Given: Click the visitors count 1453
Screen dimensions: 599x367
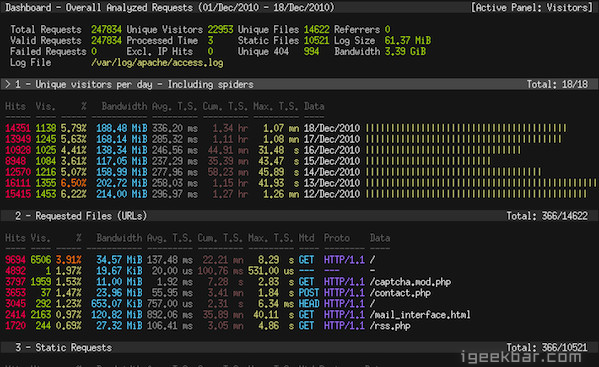Looking at the screenshot, I should click(x=45, y=194).
